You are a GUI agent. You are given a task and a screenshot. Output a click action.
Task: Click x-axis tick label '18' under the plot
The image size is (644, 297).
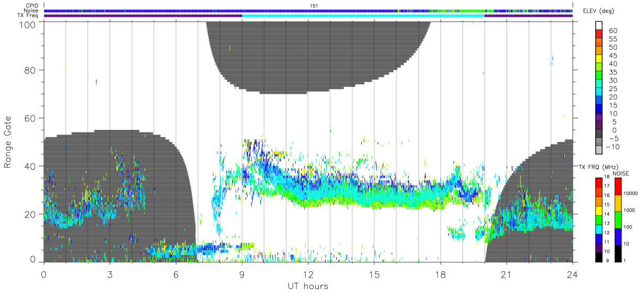pos(440,274)
